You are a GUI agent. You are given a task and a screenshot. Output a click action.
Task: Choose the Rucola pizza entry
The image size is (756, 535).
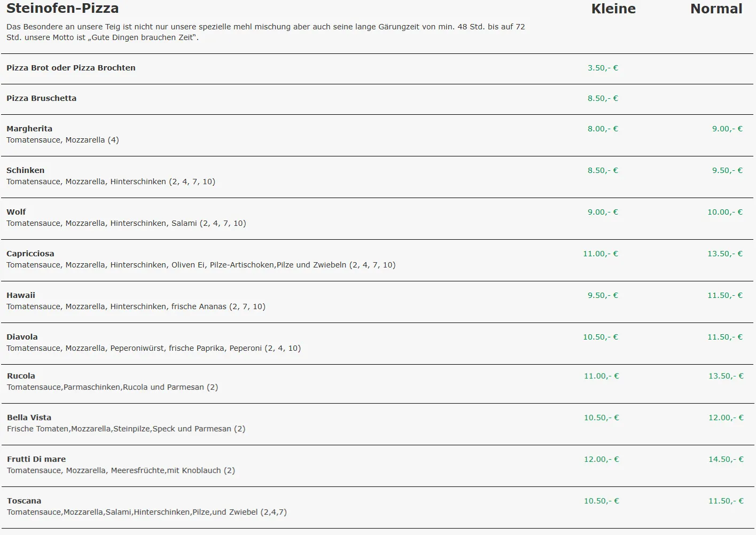[21, 376]
